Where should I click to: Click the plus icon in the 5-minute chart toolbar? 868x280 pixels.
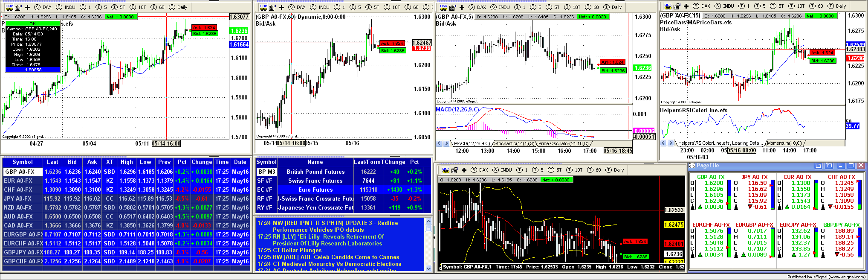[x=462, y=7]
